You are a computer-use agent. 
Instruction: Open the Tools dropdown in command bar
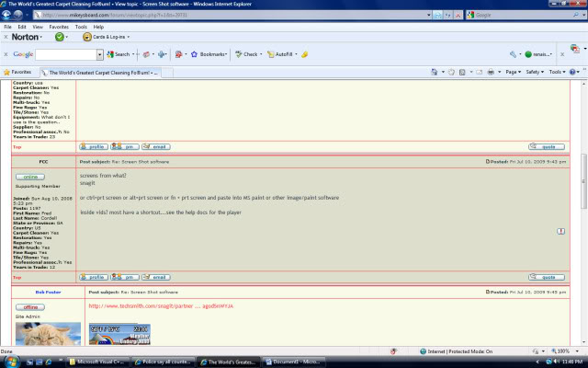click(558, 72)
